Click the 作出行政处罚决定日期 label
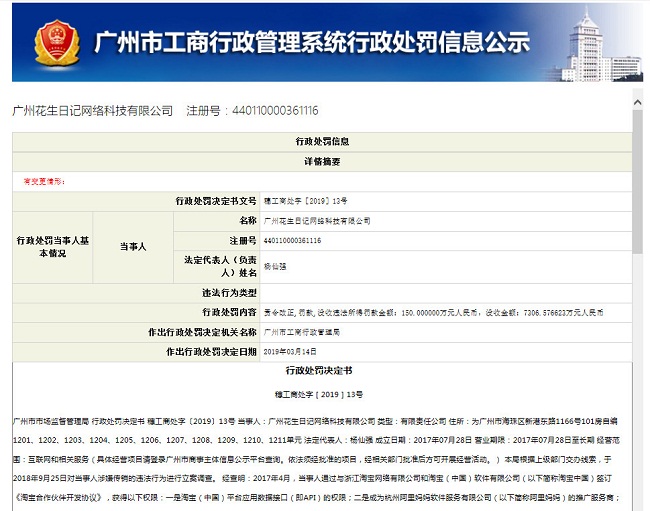650x511 pixels. [211, 352]
